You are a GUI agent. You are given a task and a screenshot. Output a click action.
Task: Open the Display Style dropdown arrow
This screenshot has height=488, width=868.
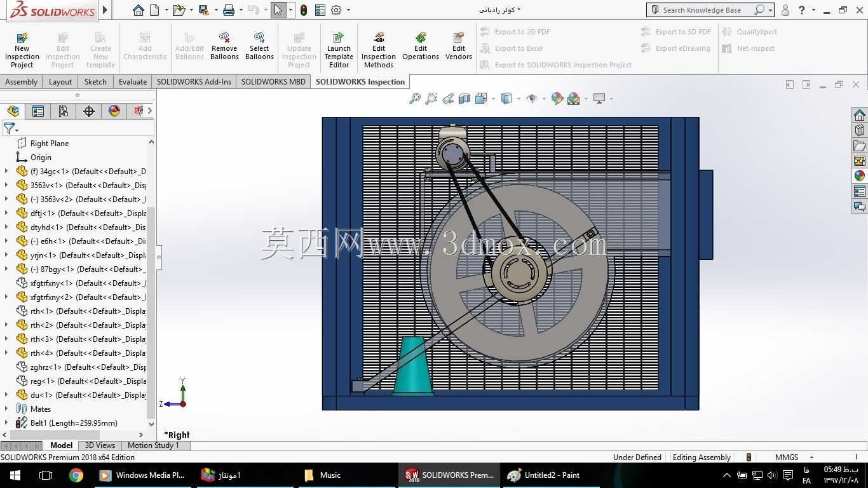click(x=519, y=98)
